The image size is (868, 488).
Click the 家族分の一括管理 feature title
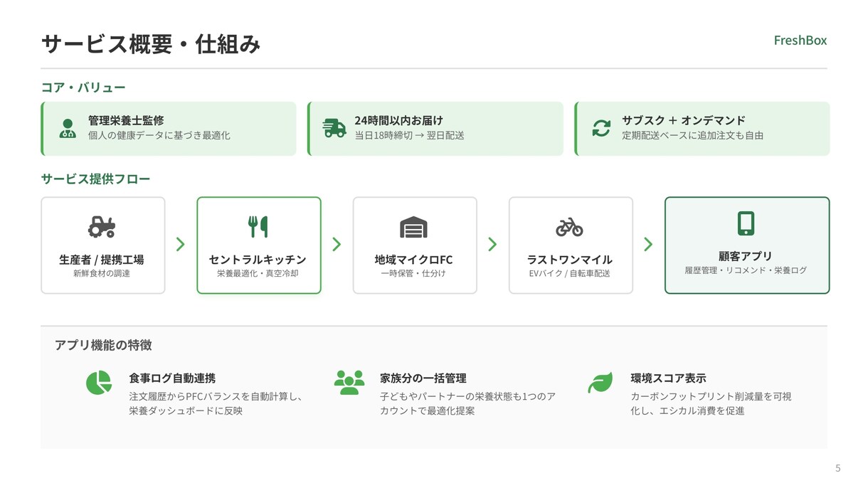pos(423,378)
